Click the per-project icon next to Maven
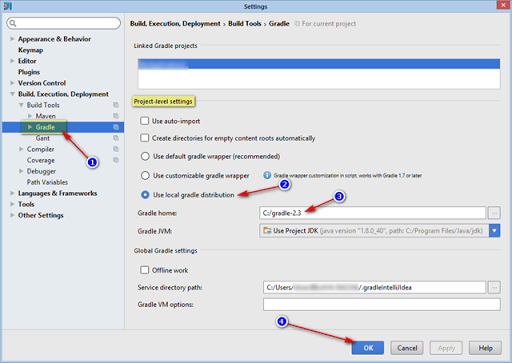Viewport: 512px width, 363px height. (116, 116)
